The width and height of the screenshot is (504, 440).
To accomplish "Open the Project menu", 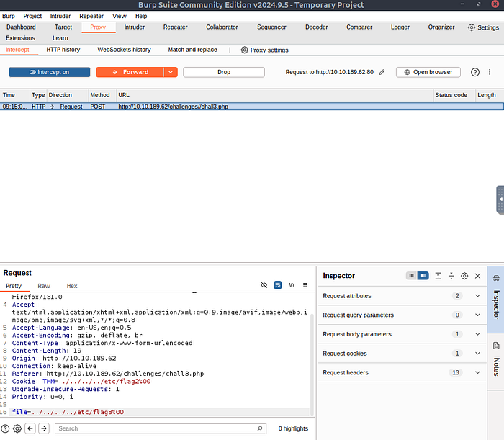I will click(32, 16).
